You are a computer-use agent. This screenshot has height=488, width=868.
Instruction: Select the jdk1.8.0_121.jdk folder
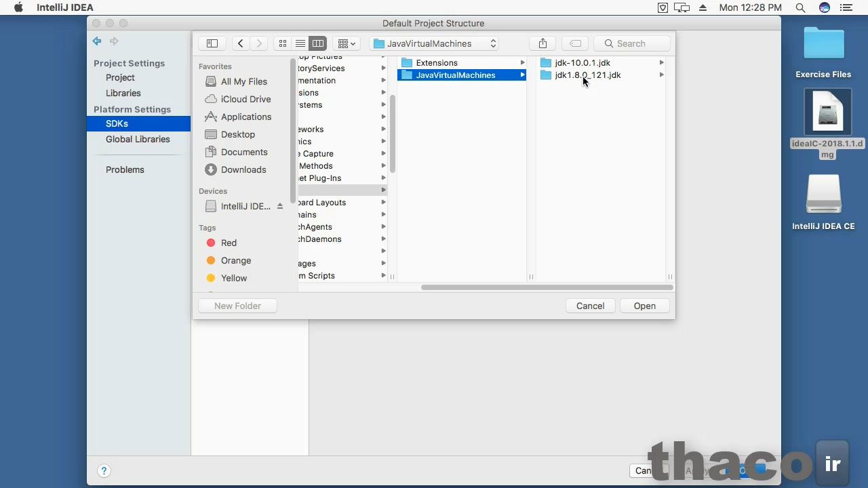coord(601,75)
